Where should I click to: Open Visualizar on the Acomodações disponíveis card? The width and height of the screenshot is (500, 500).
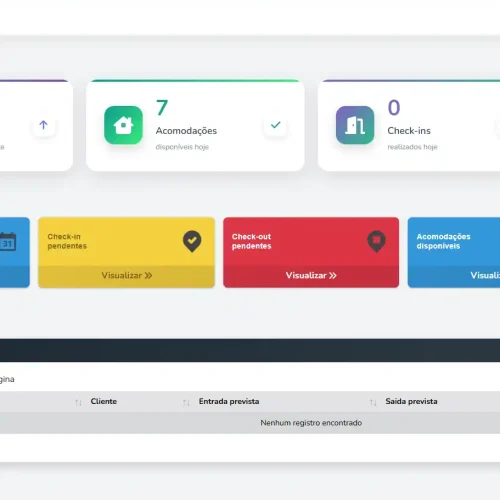[485, 275]
